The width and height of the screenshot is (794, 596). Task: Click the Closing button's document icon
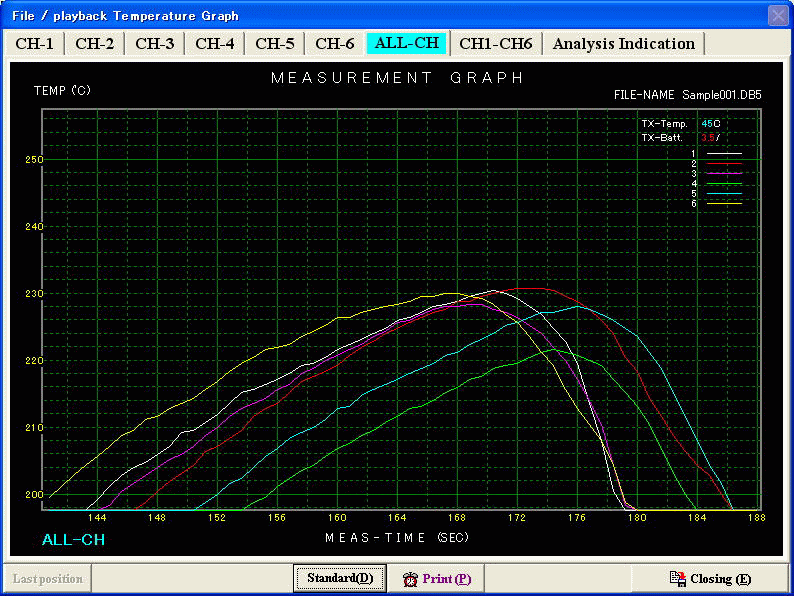(x=678, y=578)
